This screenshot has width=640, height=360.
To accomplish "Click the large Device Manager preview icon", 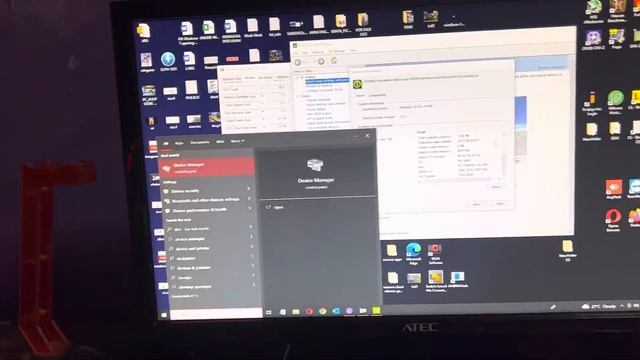I will [x=315, y=165].
